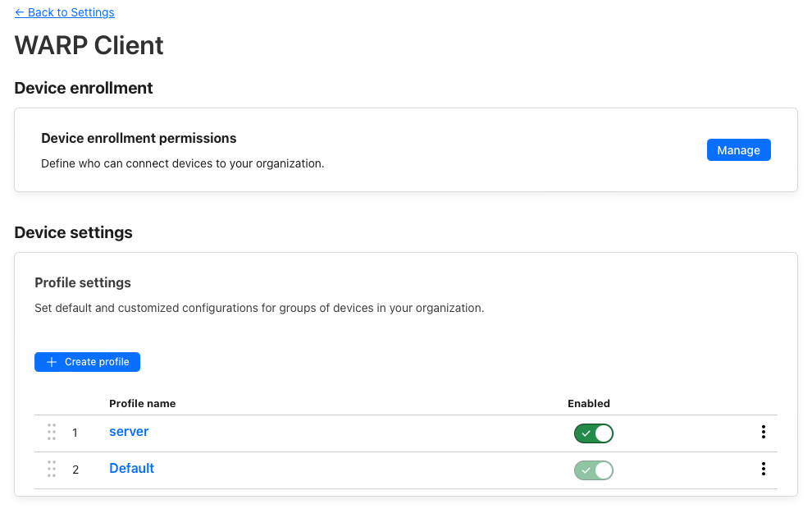Navigate back using the Back to Settings link

[x=64, y=12]
